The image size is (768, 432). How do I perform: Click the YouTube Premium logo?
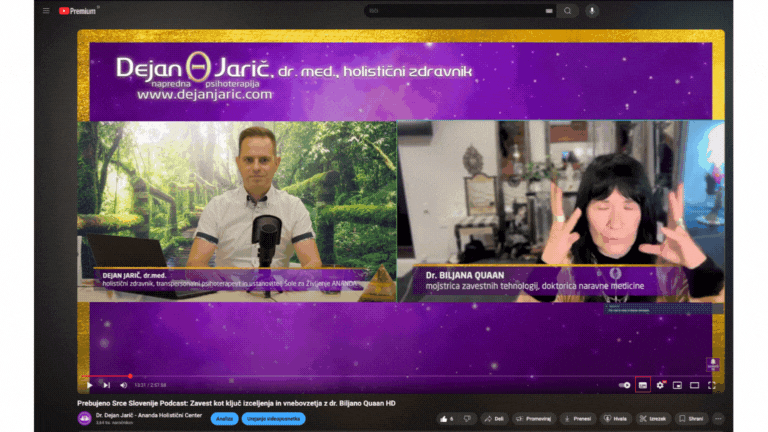pos(77,11)
